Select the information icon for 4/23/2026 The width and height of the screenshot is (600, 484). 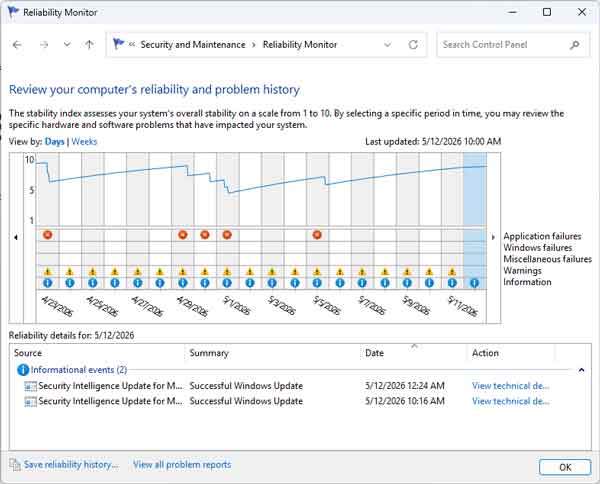47,283
